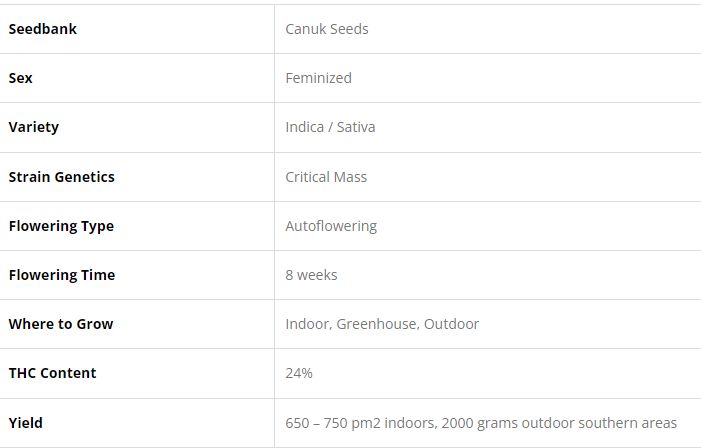Click the 24% THC value
This screenshot has width=701, height=448.
click(299, 373)
